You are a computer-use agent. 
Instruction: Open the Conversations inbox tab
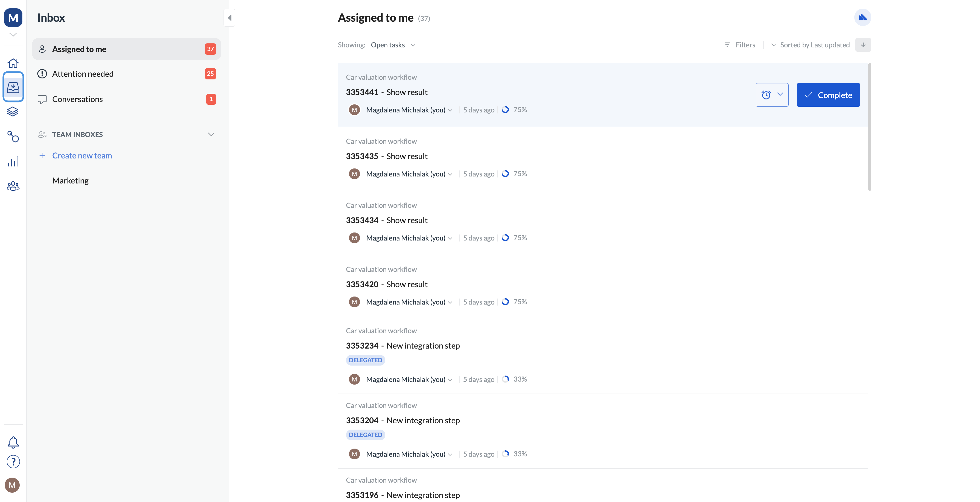click(77, 99)
